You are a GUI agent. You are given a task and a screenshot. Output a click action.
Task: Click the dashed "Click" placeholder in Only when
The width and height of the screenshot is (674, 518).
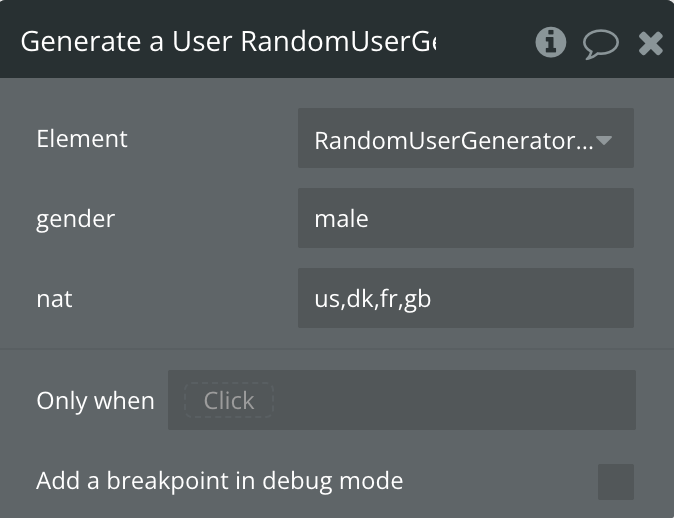pos(229,401)
